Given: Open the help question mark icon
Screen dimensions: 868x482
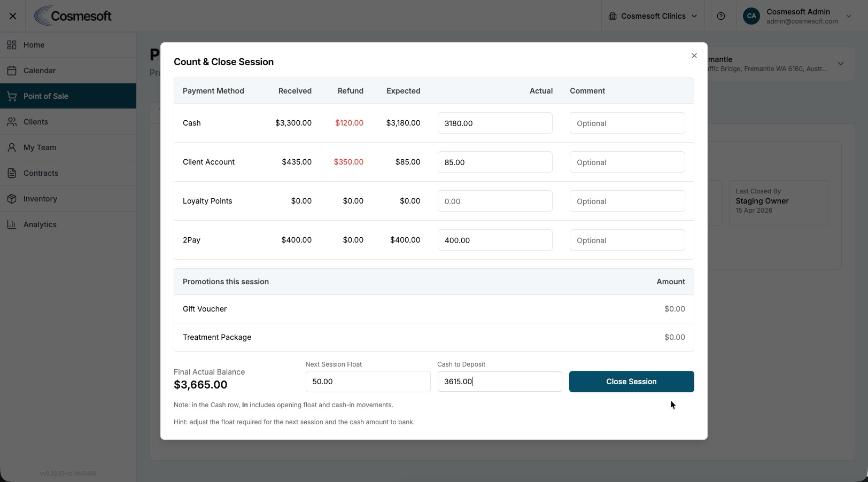Looking at the screenshot, I should click(721, 16).
